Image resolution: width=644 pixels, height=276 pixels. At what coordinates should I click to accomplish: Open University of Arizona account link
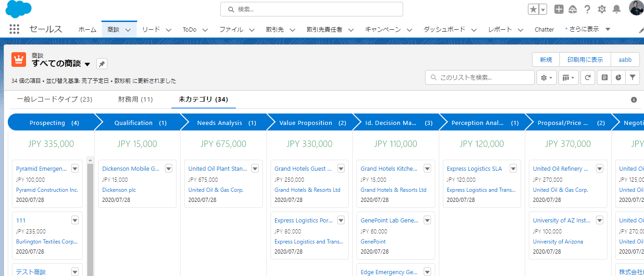point(558,242)
